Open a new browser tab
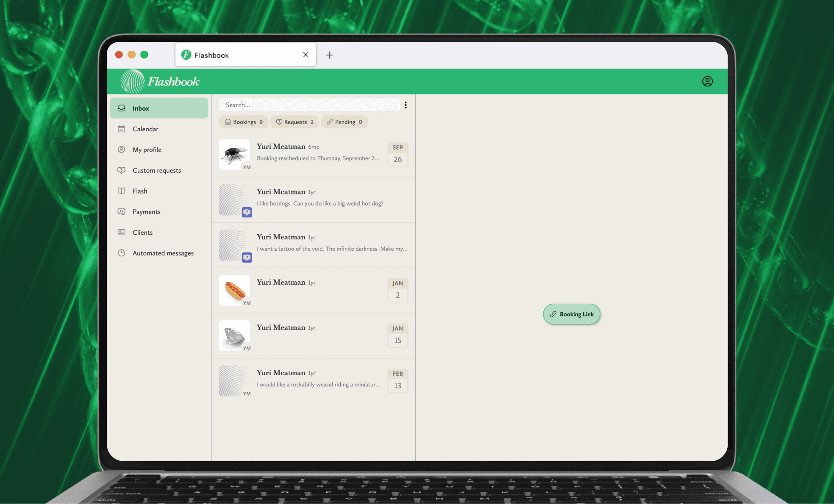This screenshot has width=834, height=504. (x=329, y=55)
